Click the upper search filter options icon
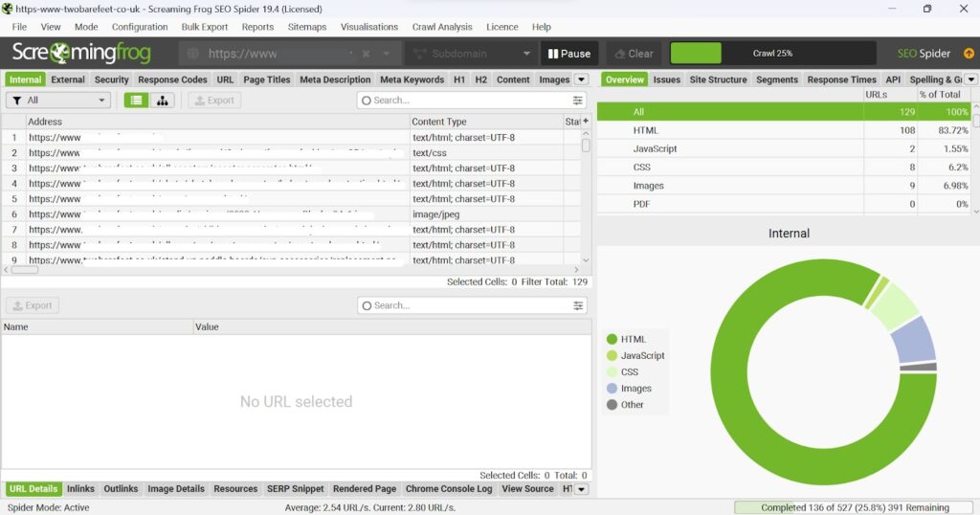Screen dimensions: 980x515 tap(577, 100)
